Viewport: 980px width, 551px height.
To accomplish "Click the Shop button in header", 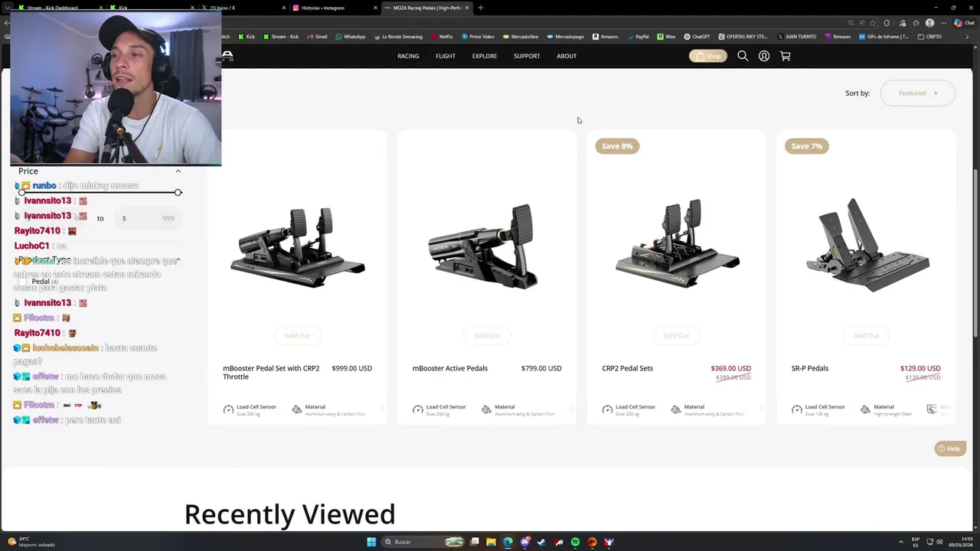I will 708,56.
